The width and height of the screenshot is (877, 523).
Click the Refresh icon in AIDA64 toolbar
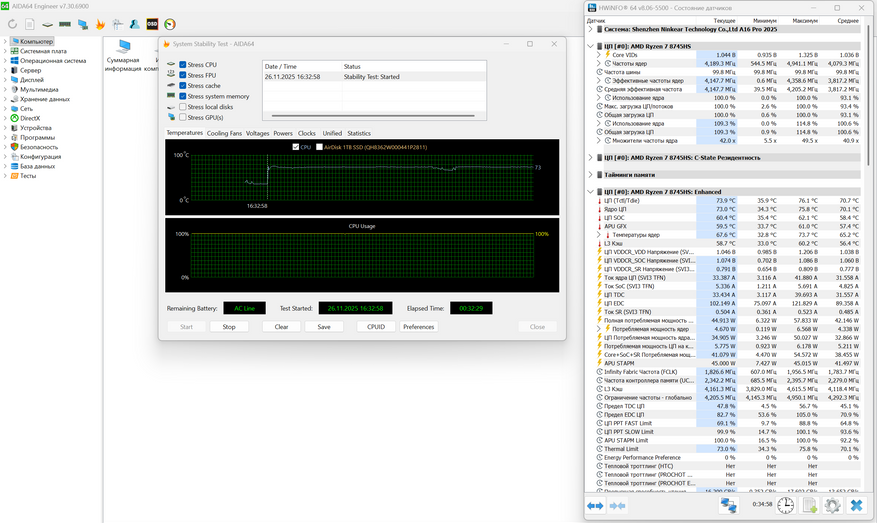coord(12,24)
